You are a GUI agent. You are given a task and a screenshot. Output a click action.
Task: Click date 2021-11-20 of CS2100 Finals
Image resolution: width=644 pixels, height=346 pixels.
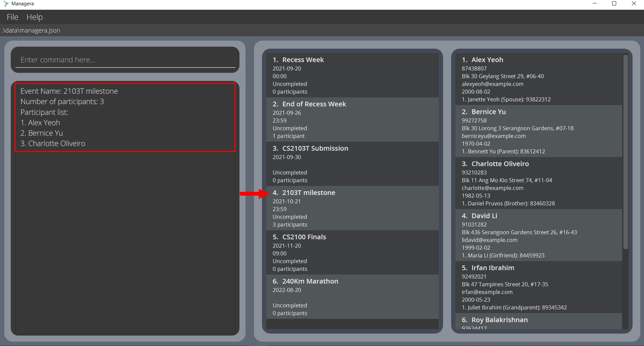287,246
